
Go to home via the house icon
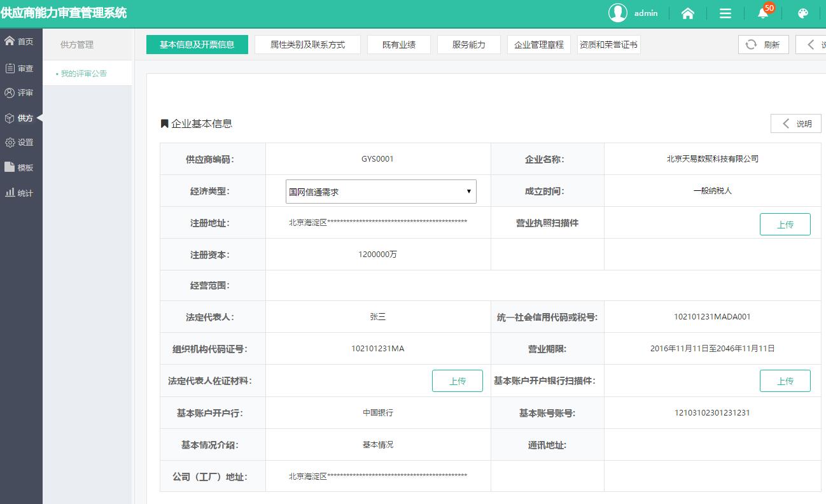click(x=687, y=13)
